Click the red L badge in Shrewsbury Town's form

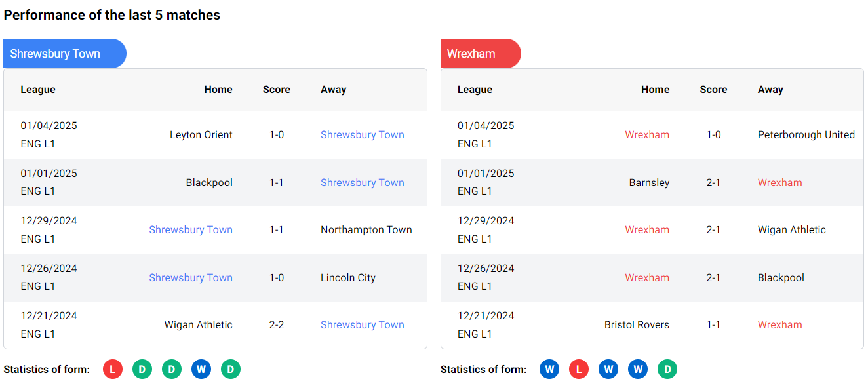click(113, 369)
